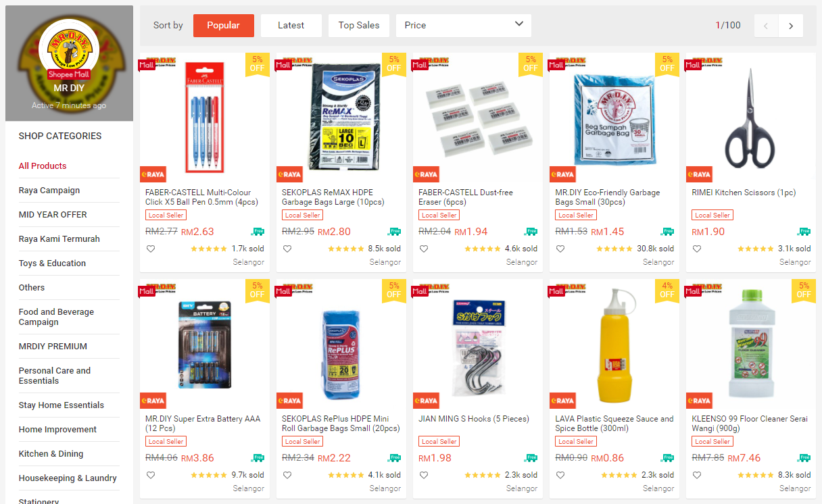The height and width of the screenshot is (504, 822).
Task: Like the FABER-CASTELL Ball Pen with heart icon
Action: point(151,249)
